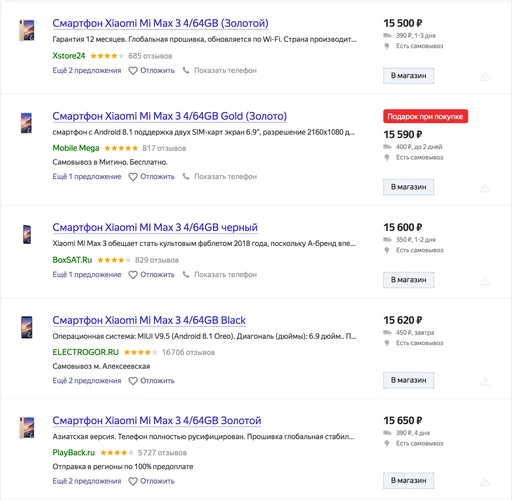The image size is (513, 500).
Task: Click 'В магазин' button for 15 650 ₽ offer
Action: pos(408,480)
